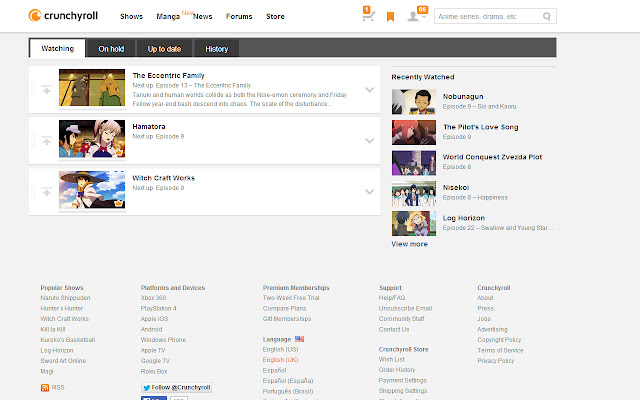Click the Apple iOS platform link
640x400 pixels.
pyautogui.click(x=154, y=319)
